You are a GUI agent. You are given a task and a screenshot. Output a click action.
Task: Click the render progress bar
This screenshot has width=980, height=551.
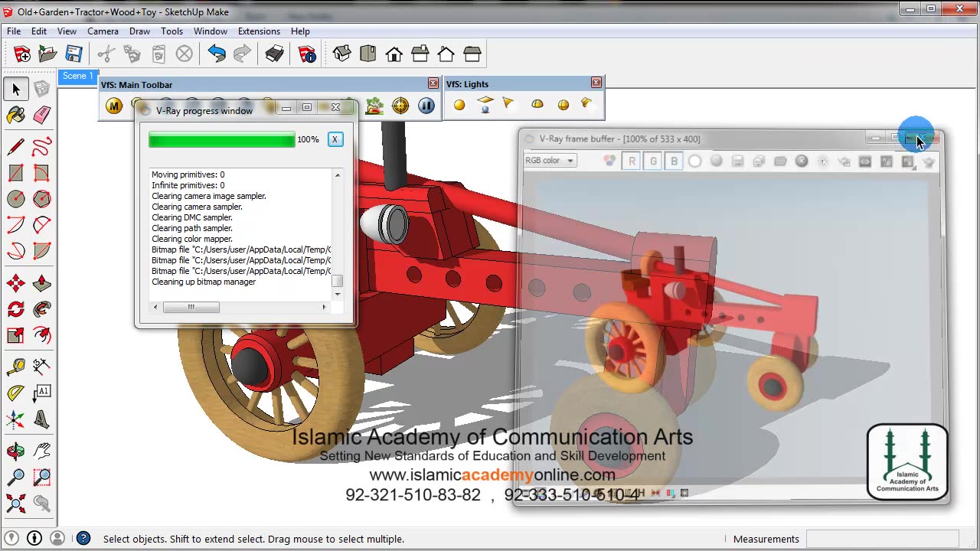(x=222, y=139)
